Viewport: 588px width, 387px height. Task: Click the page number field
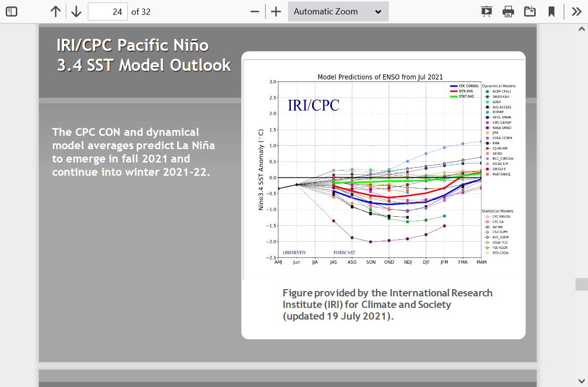pyautogui.click(x=108, y=12)
